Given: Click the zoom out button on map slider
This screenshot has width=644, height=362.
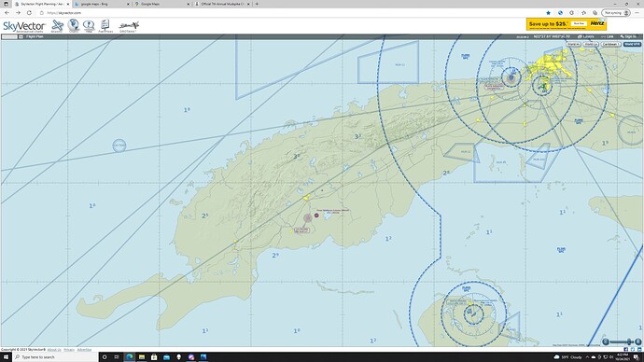Looking at the screenshot, I should tap(606, 341).
